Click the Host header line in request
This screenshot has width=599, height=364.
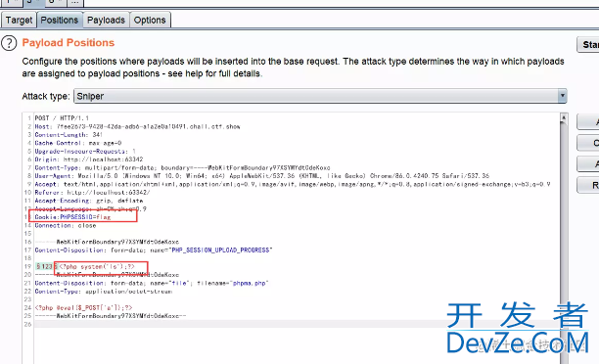pyautogui.click(x=137, y=126)
